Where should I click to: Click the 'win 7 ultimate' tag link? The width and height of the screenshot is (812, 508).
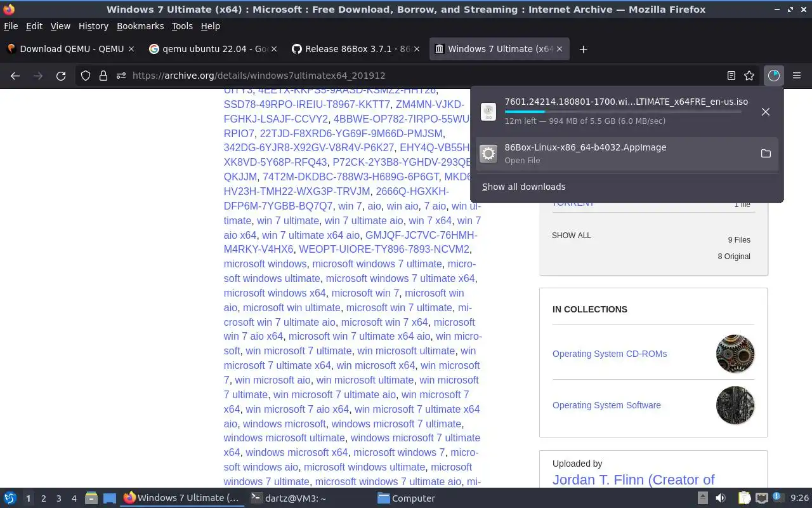(x=287, y=220)
